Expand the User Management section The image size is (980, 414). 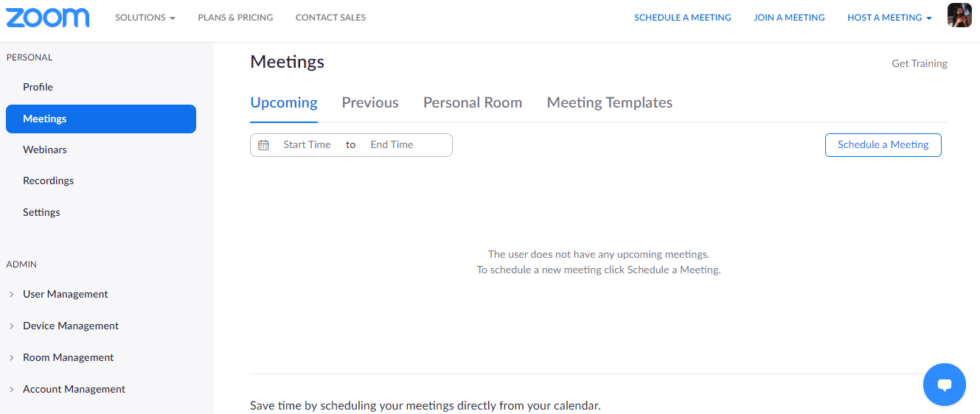coord(65,294)
